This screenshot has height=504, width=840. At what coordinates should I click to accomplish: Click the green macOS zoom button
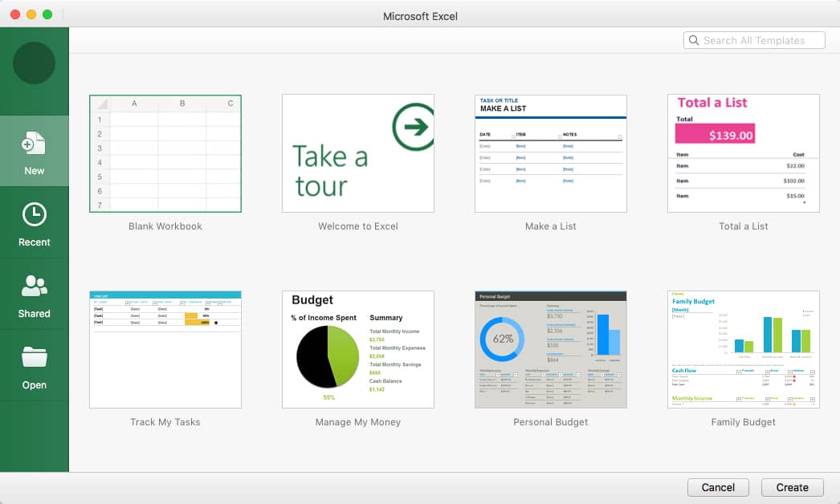(x=47, y=14)
